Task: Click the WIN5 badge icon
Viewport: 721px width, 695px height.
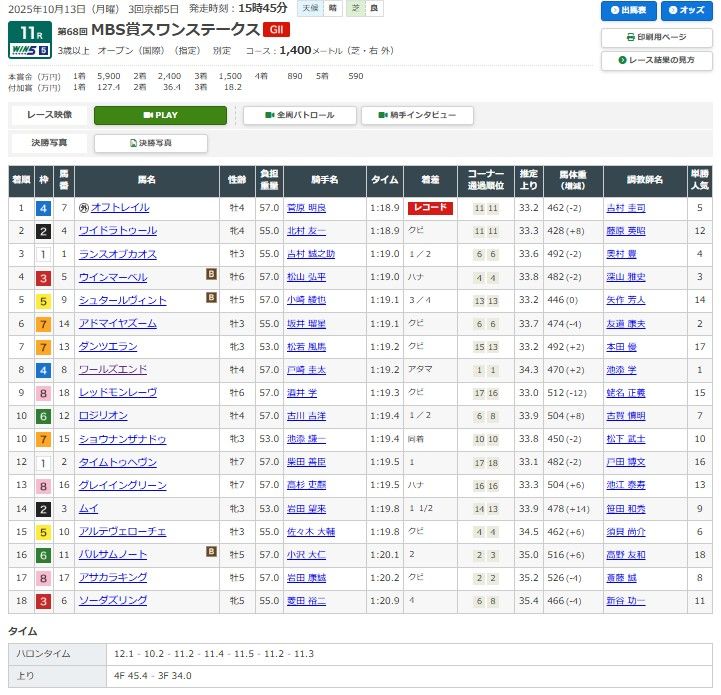Action: tap(30, 51)
